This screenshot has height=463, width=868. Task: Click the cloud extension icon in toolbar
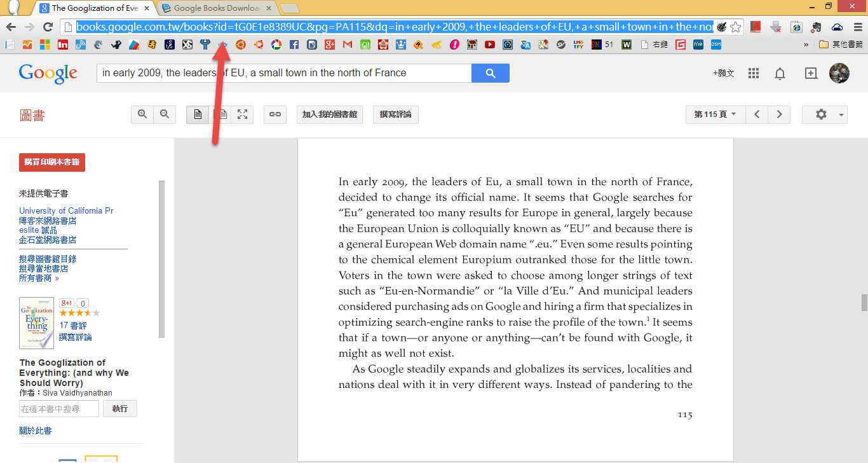(x=837, y=27)
